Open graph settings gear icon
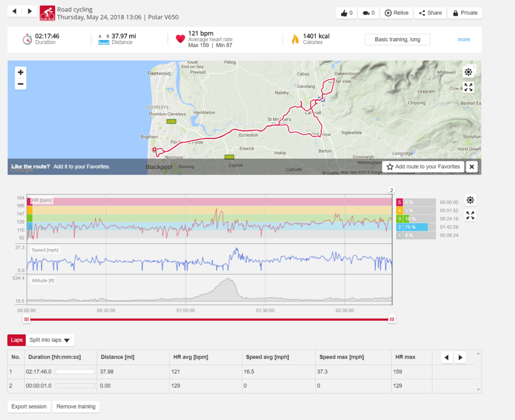The width and height of the screenshot is (515, 420). point(470,200)
